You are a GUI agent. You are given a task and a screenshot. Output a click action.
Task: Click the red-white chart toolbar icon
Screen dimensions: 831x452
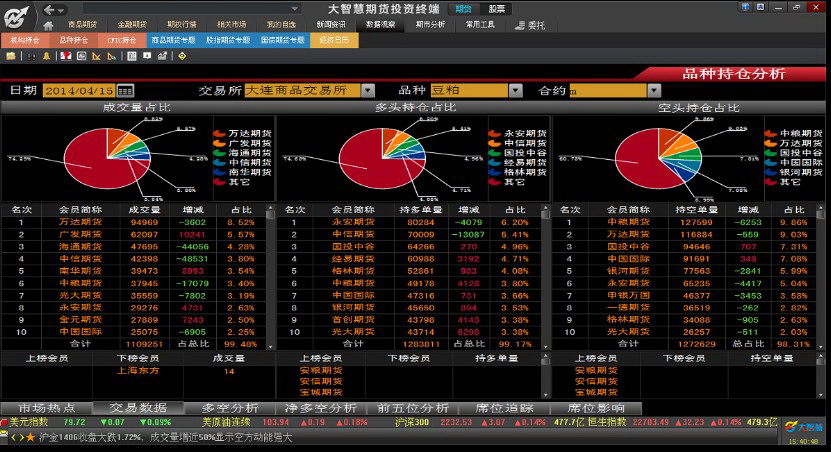point(66,56)
